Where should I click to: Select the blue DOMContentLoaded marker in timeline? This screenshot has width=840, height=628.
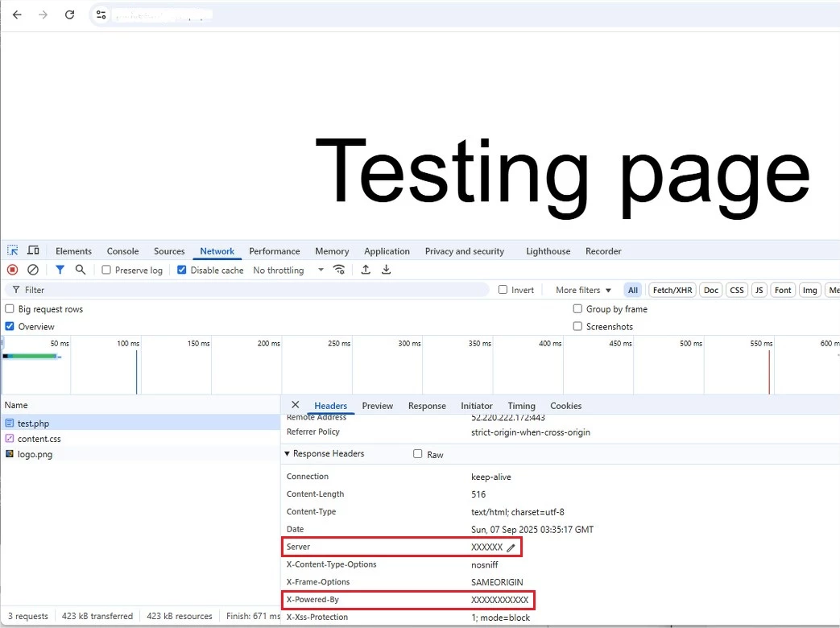tap(136, 372)
